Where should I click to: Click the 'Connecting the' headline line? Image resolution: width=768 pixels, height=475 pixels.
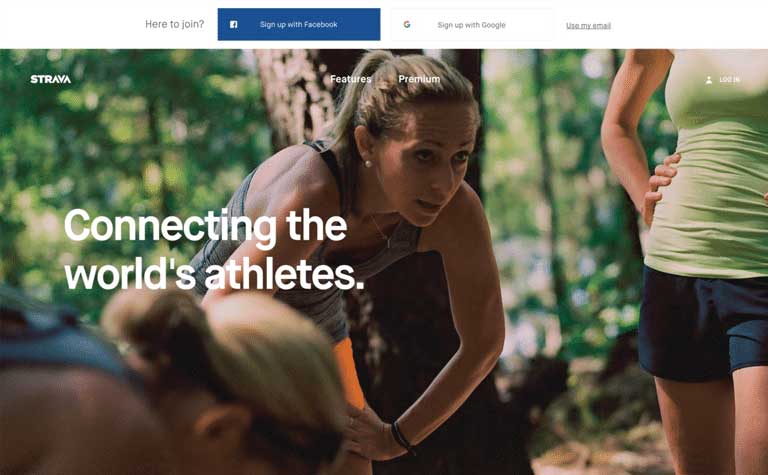coord(206,226)
